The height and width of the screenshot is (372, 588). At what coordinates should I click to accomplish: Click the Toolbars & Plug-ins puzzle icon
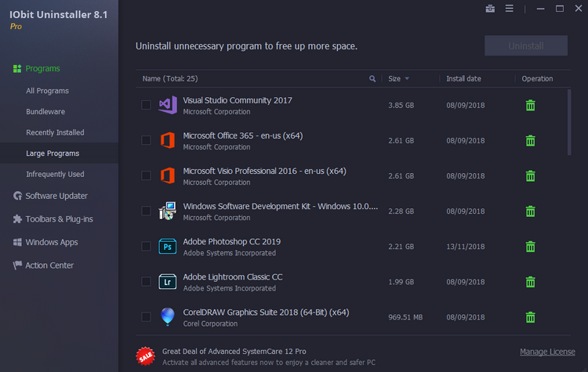pyautogui.click(x=17, y=219)
